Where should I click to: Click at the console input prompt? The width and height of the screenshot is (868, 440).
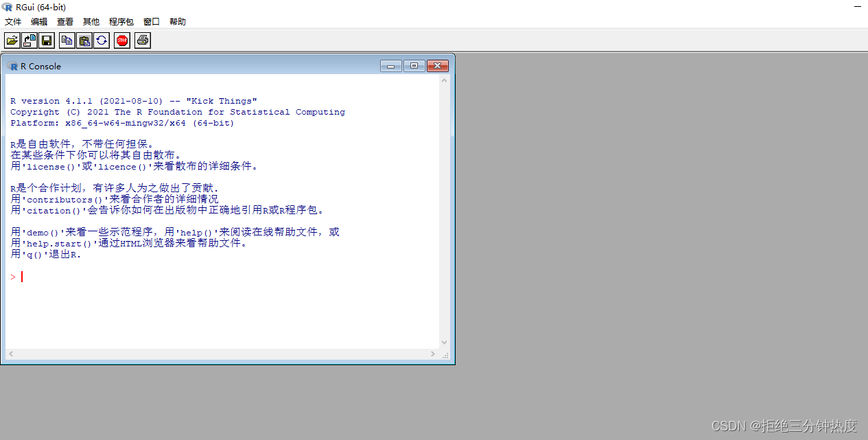click(x=22, y=277)
